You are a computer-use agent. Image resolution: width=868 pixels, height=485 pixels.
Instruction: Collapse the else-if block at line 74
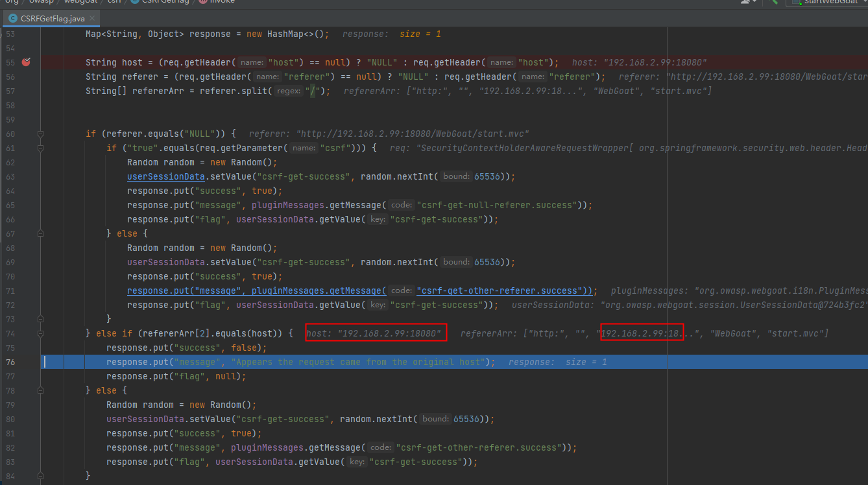pyautogui.click(x=40, y=333)
